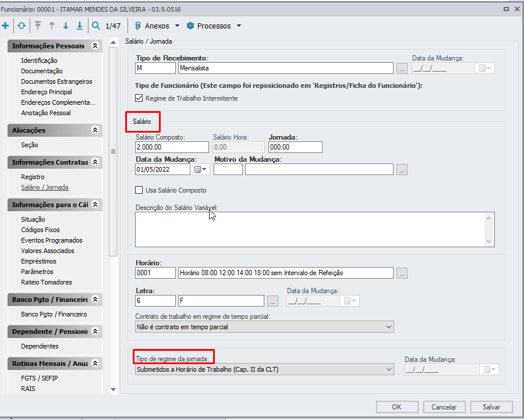Jump to last record arrow icon
Viewport: 524px width, 420px height.
coord(80,26)
